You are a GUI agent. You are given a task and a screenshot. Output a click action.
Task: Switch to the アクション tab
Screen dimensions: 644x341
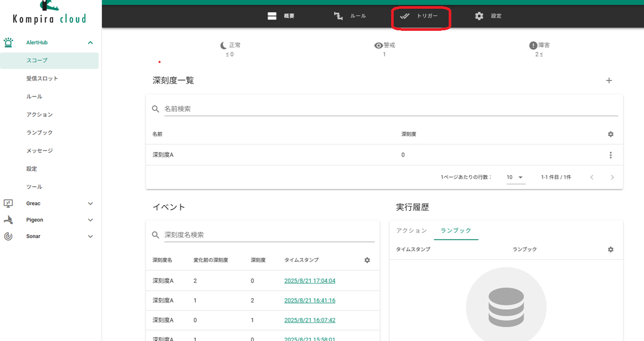(412, 231)
